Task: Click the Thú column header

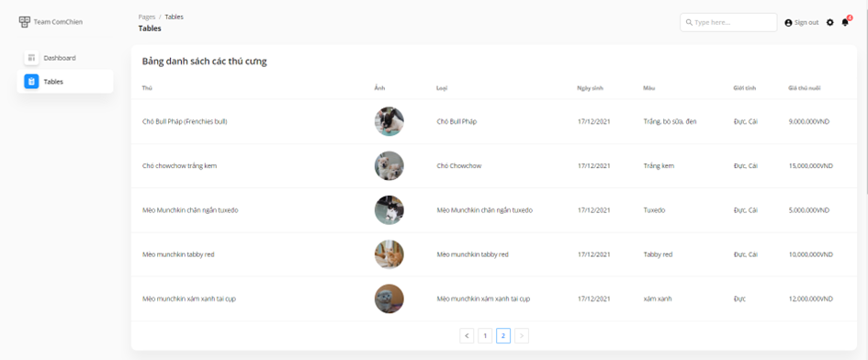Action: (147, 88)
